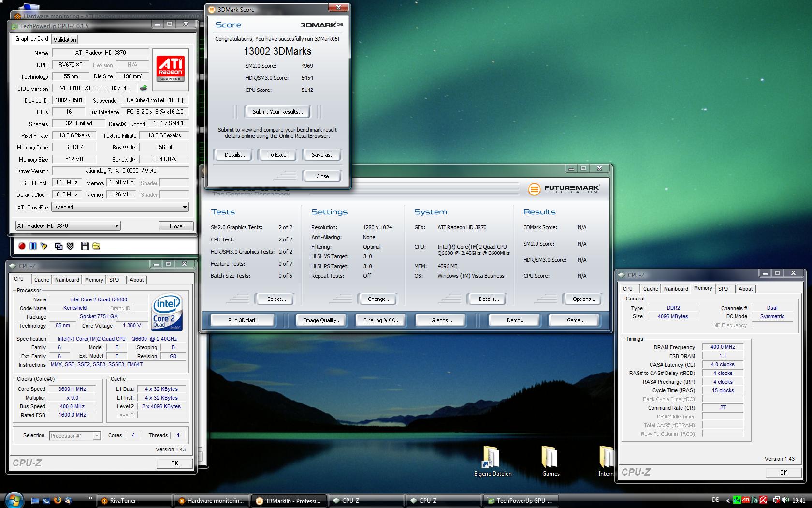Click the ATI tray icon
This screenshot has width=812, height=508.
tap(746, 501)
